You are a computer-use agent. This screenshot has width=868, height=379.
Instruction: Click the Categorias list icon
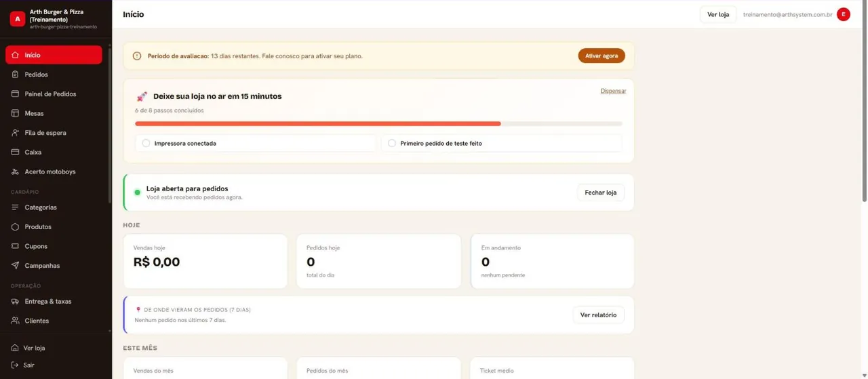pyautogui.click(x=15, y=207)
